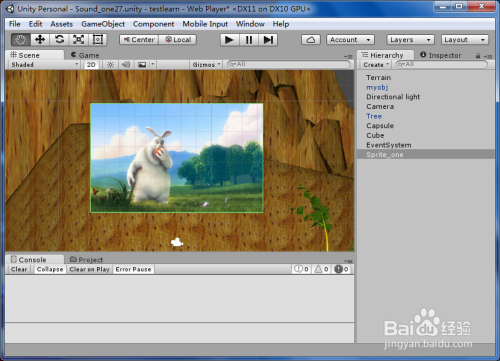
Task: Open the Mobile Input menu
Action: tap(205, 24)
